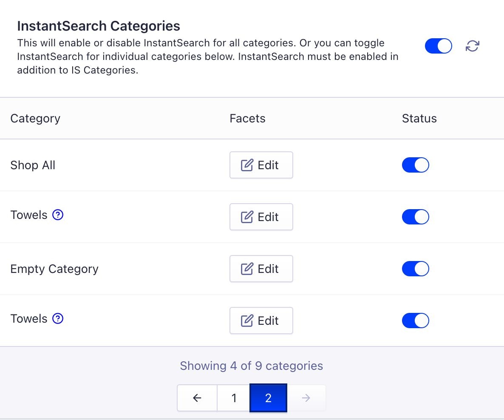Click the Category column header
Screen dimensions: 504x420
tap(35, 119)
